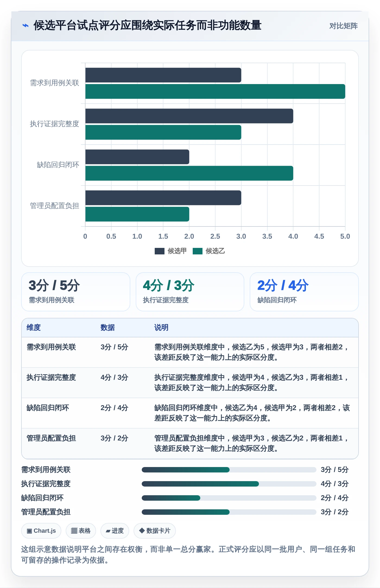Click the 数据卡片 tag chip

(x=155, y=531)
